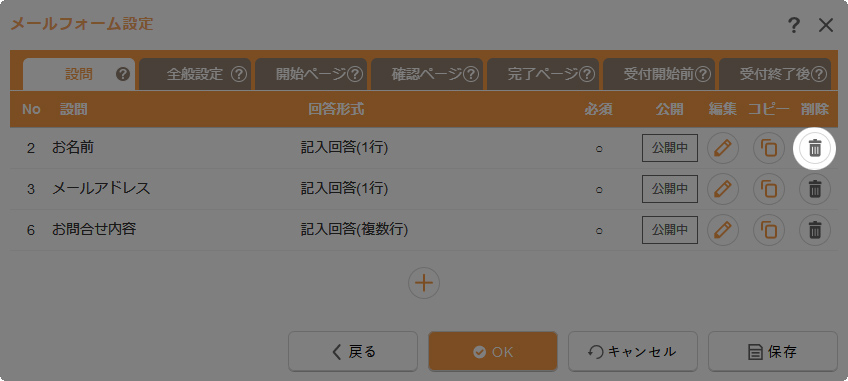The height and width of the screenshot is (381, 848).
Task: Add a new question with plus button
Action: tap(423, 283)
